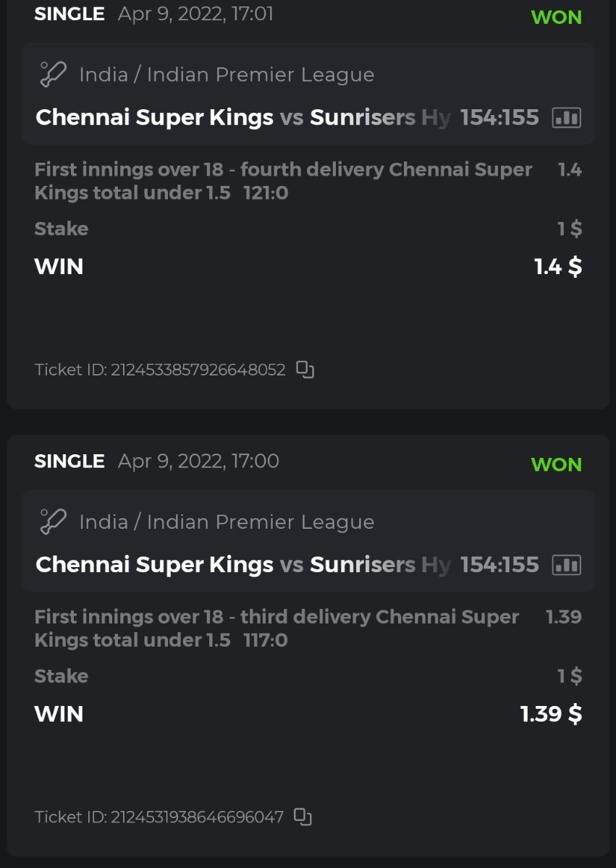
Task: Click the fourth delivery bet description
Action: tap(282, 181)
